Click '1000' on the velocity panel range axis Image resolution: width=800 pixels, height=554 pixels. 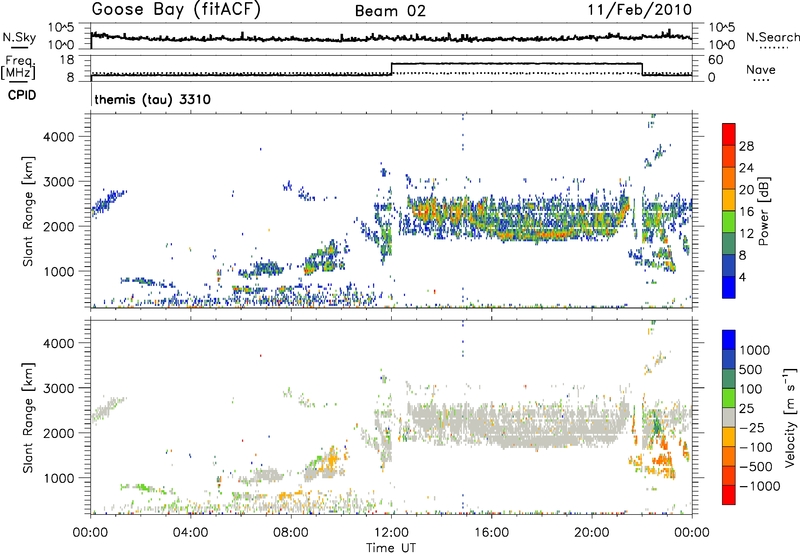pos(59,478)
